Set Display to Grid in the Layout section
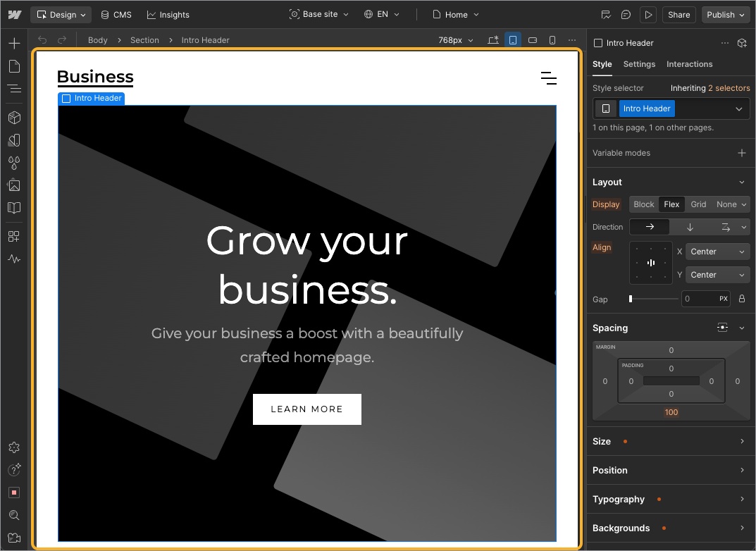The image size is (756, 551). pos(698,204)
